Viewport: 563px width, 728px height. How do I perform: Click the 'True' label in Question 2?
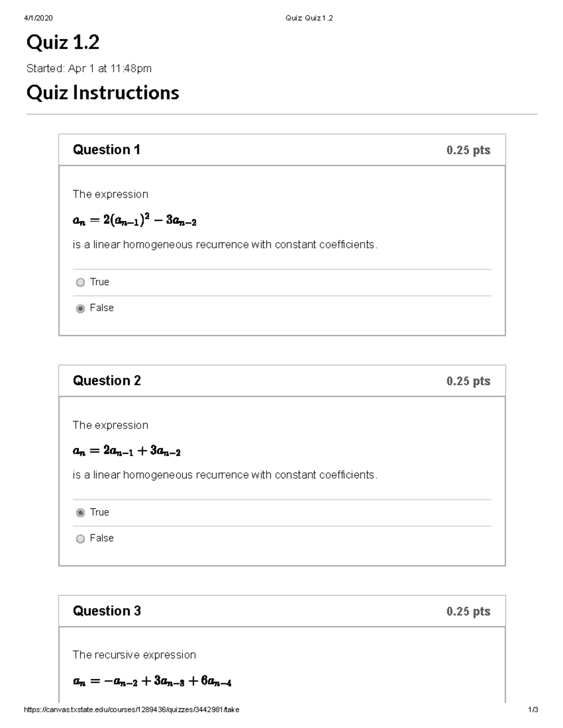pos(99,512)
